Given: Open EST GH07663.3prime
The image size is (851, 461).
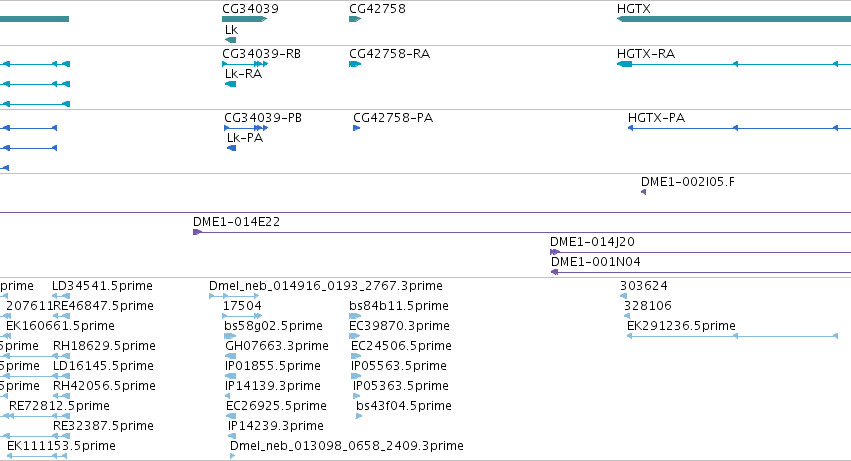Looking at the screenshot, I should coord(277,346).
